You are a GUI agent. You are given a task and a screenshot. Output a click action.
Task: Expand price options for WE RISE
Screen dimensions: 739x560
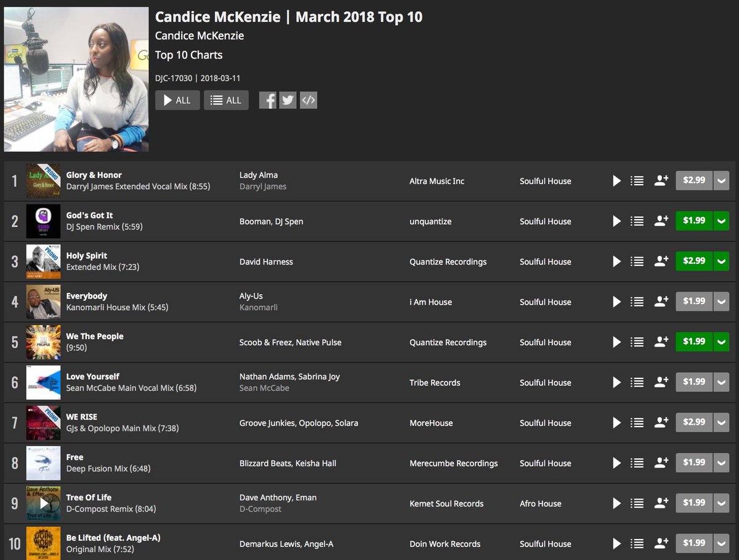721,423
